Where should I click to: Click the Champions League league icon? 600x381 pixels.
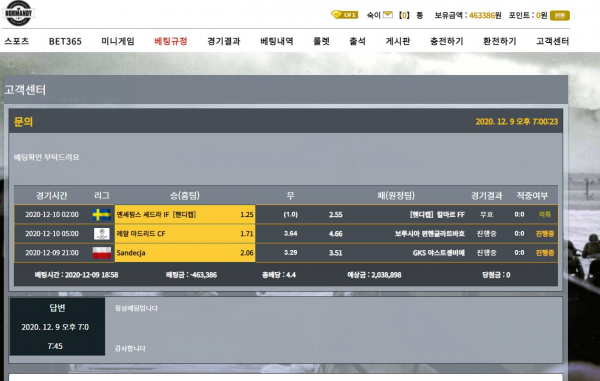click(x=102, y=234)
